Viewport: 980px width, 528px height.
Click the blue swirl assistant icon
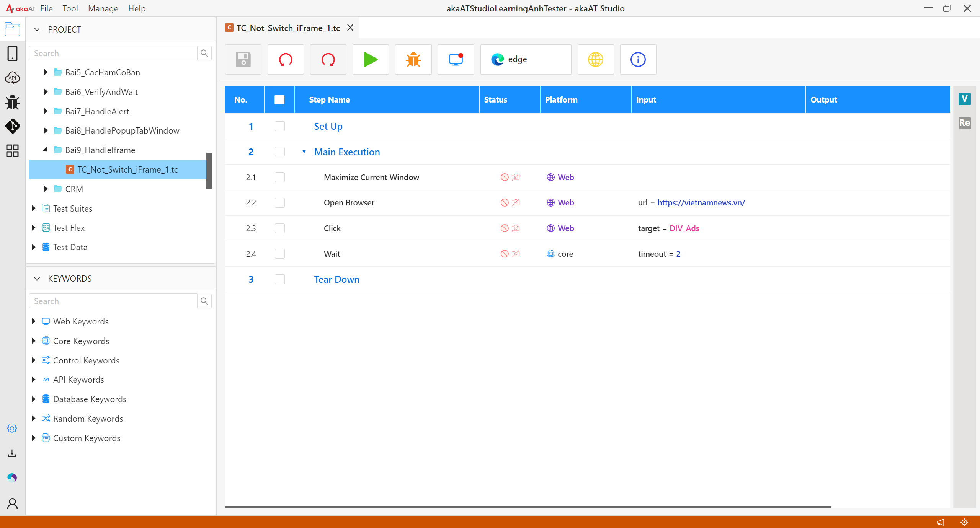12,478
